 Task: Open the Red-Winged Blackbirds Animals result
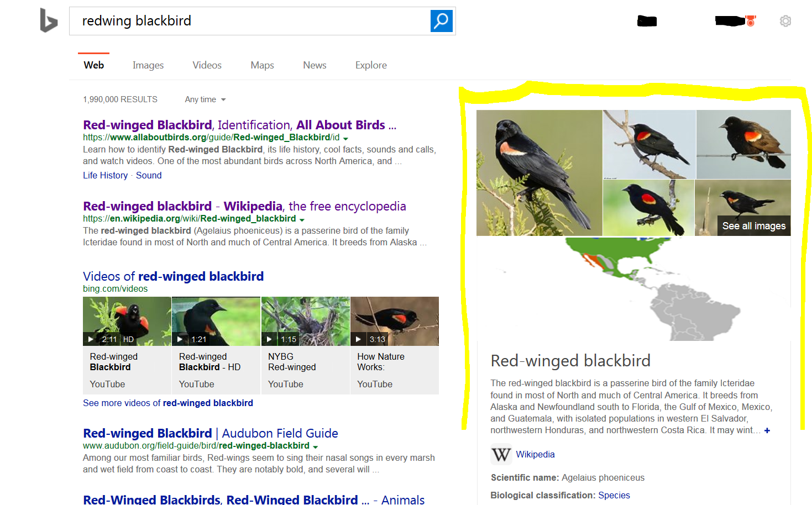[x=254, y=499]
